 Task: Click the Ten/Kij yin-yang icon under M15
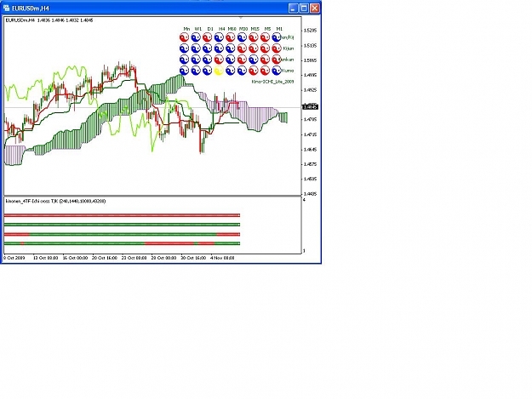coord(254,37)
